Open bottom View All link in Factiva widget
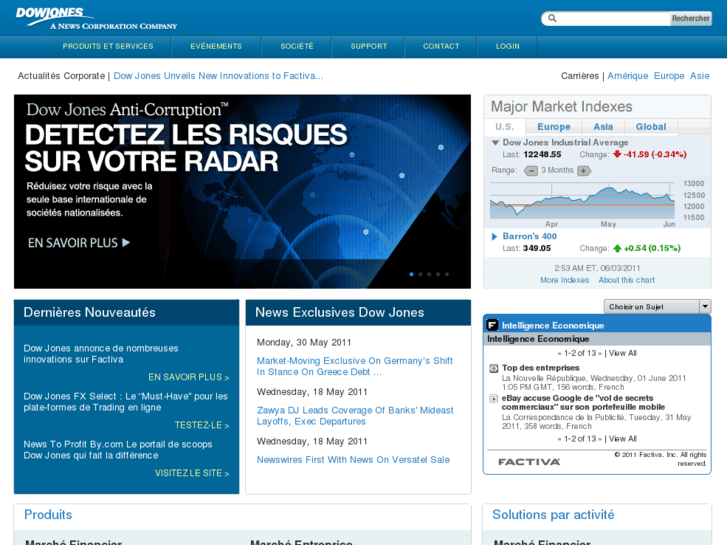Viewport: 727px width, 545px height. click(x=622, y=439)
